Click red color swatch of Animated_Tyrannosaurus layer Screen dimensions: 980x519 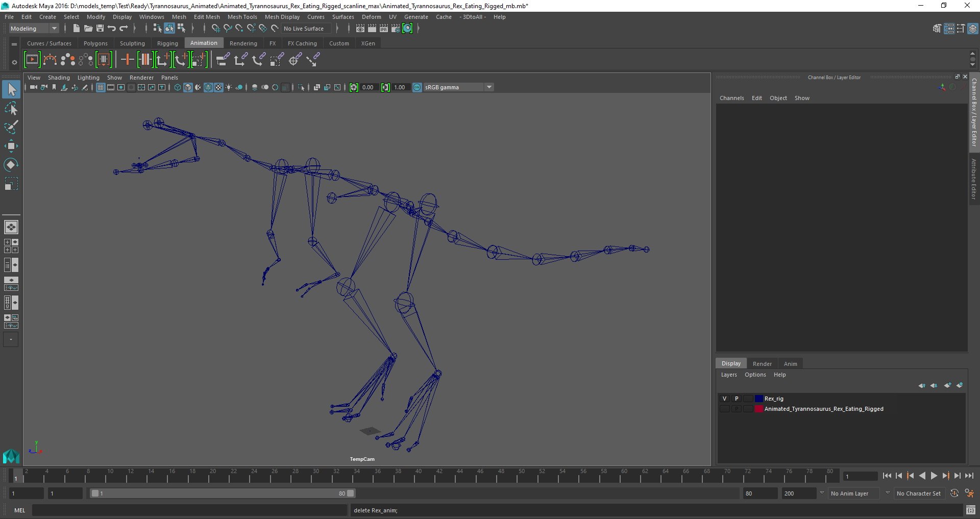tap(758, 409)
